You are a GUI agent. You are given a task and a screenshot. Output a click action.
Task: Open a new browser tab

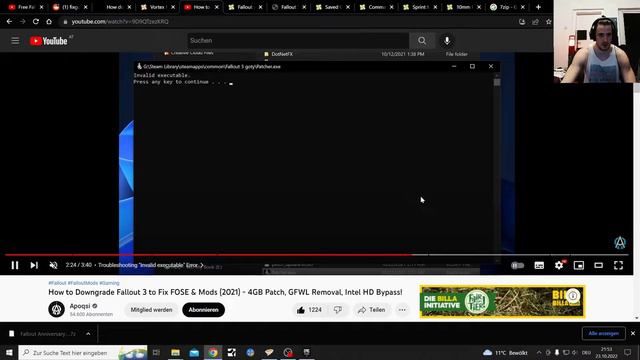click(538, 7)
